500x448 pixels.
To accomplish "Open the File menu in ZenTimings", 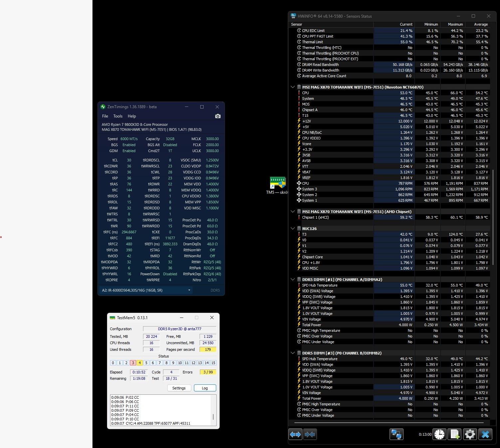I will 105,116.
